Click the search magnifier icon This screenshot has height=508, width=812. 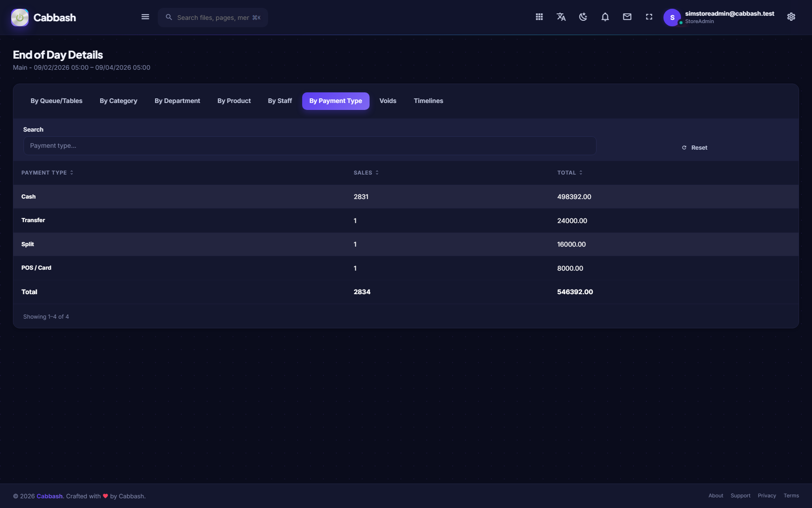169,17
